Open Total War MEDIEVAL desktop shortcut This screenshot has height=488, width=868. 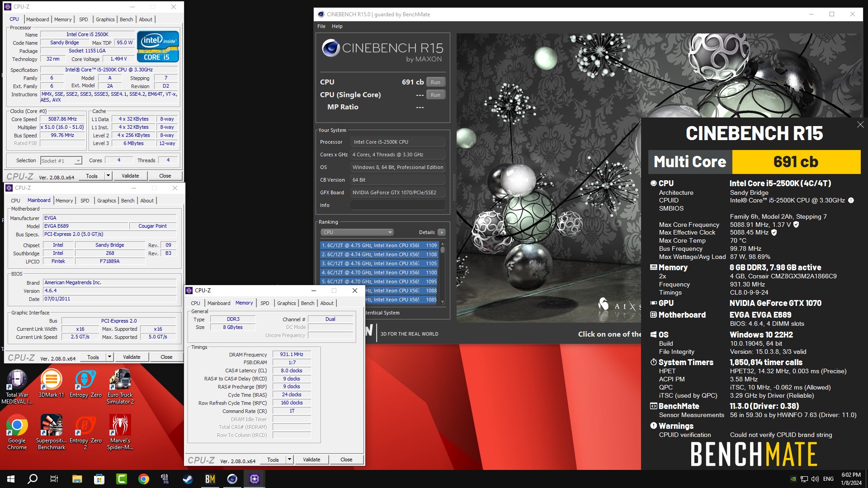[x=17, y=386]
